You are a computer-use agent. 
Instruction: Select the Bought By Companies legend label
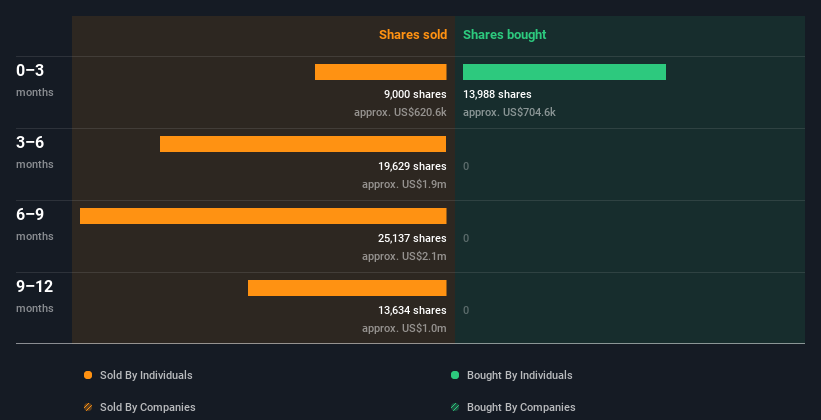point(521,407)
